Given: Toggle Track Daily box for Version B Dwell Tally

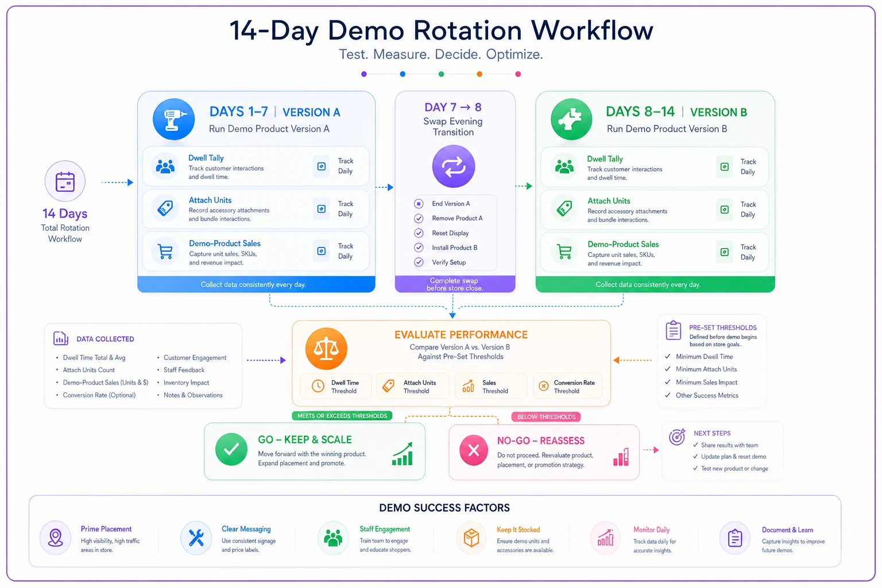Looking at the screenshot, I should [725, 167].
